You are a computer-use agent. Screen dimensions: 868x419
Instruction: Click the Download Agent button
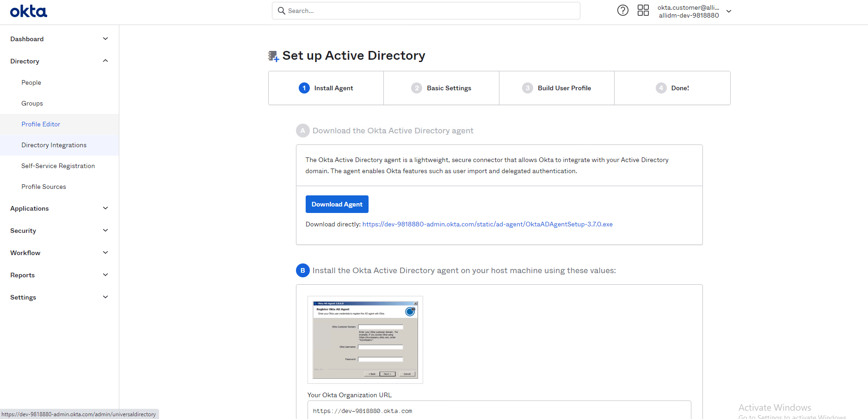pyautogui.click(x=337, y=204)
